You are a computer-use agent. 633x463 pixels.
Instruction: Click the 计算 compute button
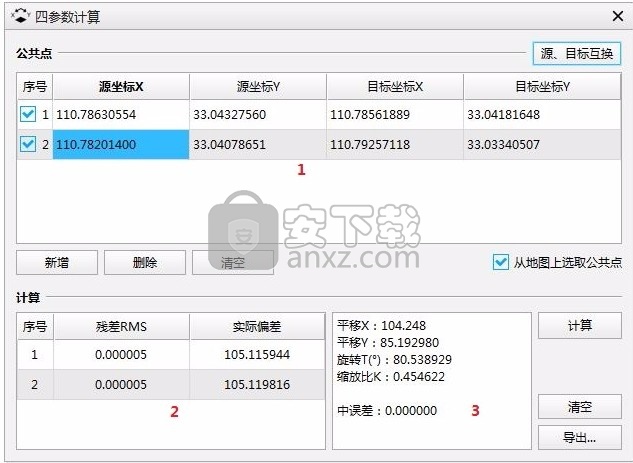(580, 325)
